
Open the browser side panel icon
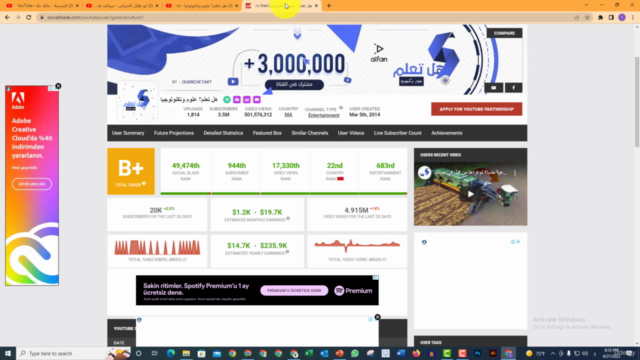[611, 18]
